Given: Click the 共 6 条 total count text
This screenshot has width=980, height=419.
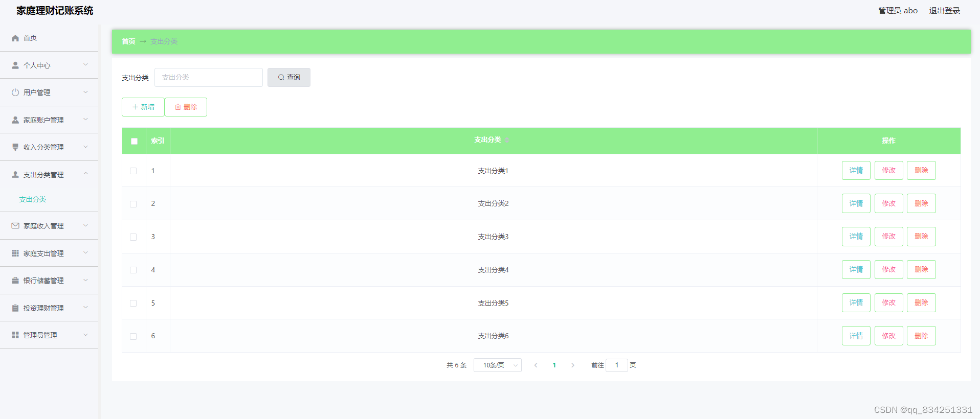Looking at the screenshot, I should 456,365.
